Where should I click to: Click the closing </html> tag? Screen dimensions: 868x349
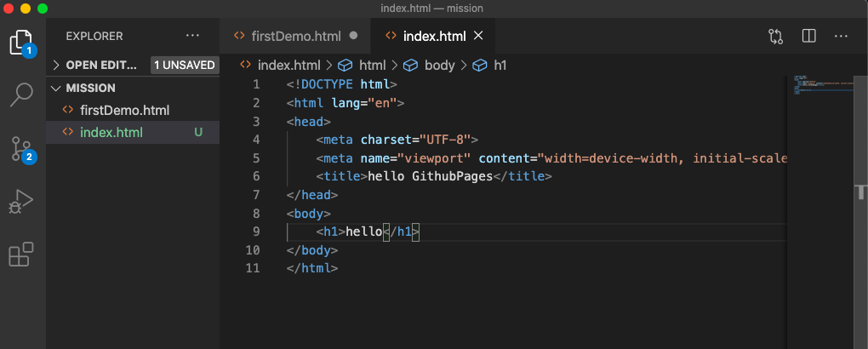point(312,268)
